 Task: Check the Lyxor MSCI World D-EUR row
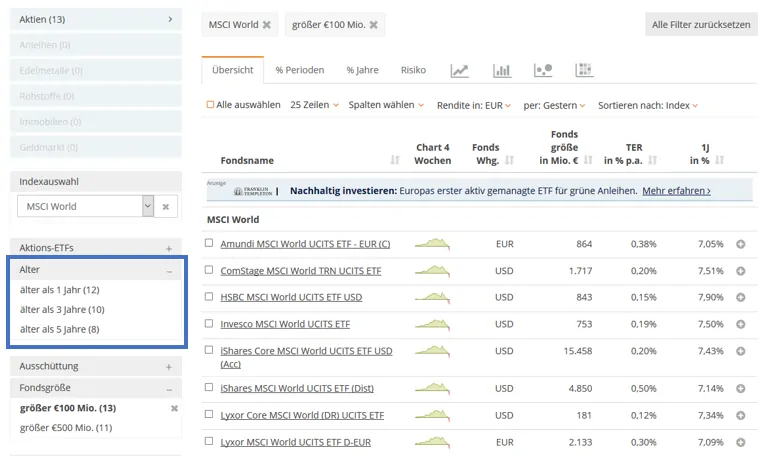tap(209, 441)
